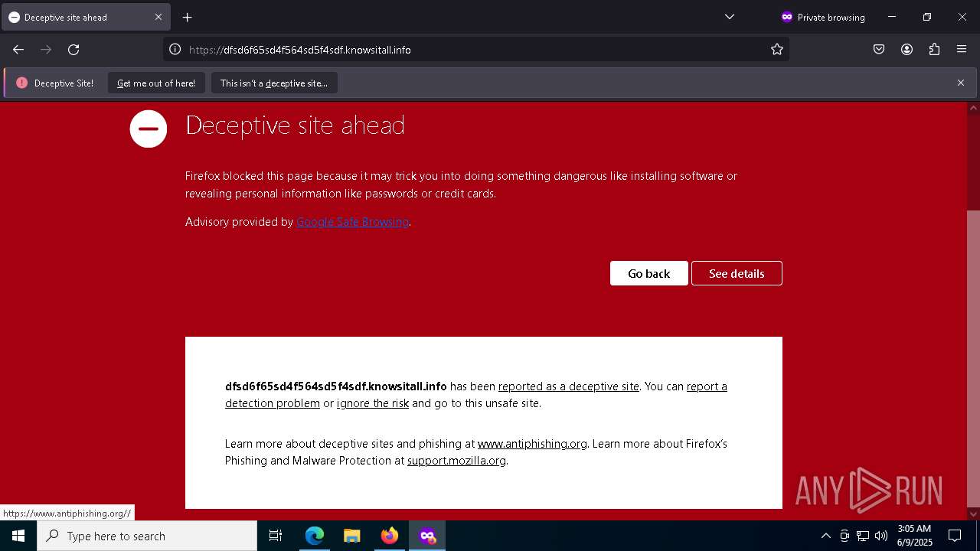Click the ignore the risk link
980x551 pixels.
373,403
